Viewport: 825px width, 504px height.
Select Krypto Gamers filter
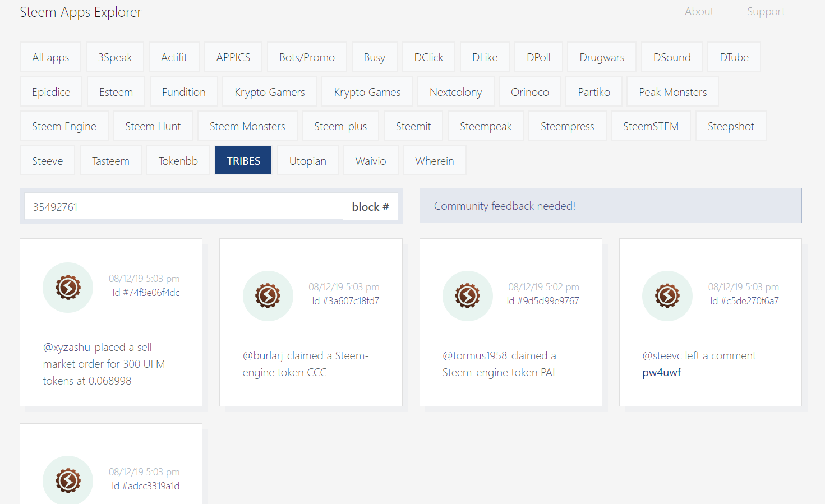[x=270, y=92]
